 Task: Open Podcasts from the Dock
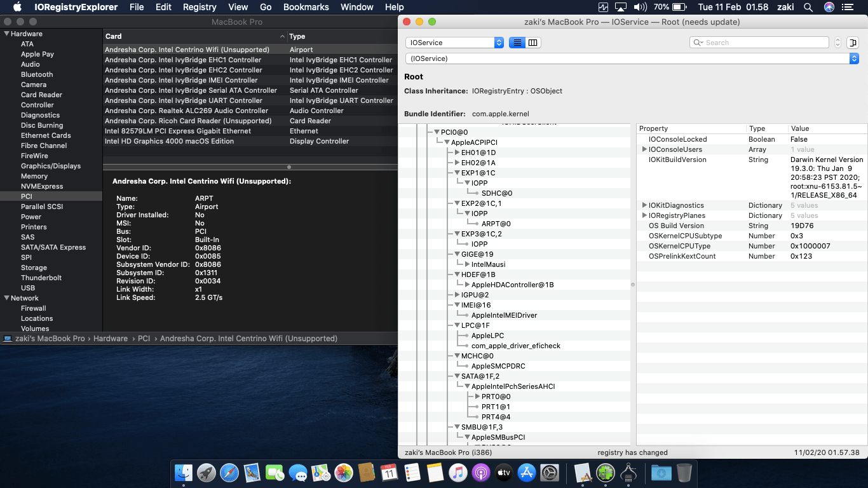[x=481, y=472]
